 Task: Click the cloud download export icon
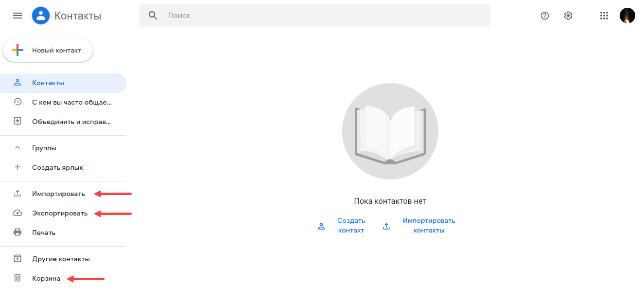point(17,213)
